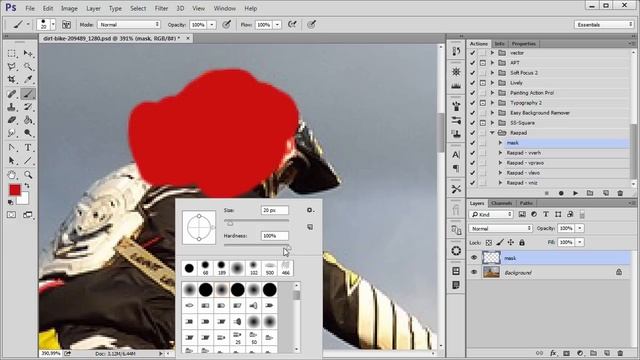Enable airbrush build-up effects

(x=292, y=25)
